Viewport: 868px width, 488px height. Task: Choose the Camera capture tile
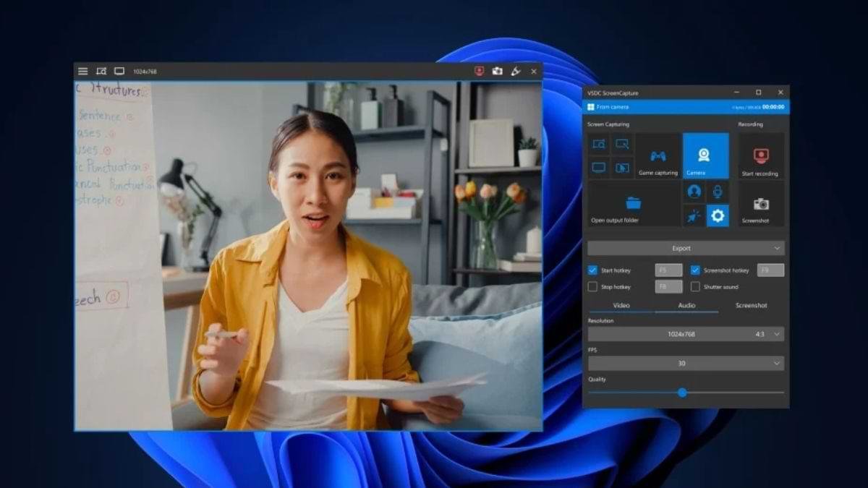pyautogui.click(x=705, y=156)
